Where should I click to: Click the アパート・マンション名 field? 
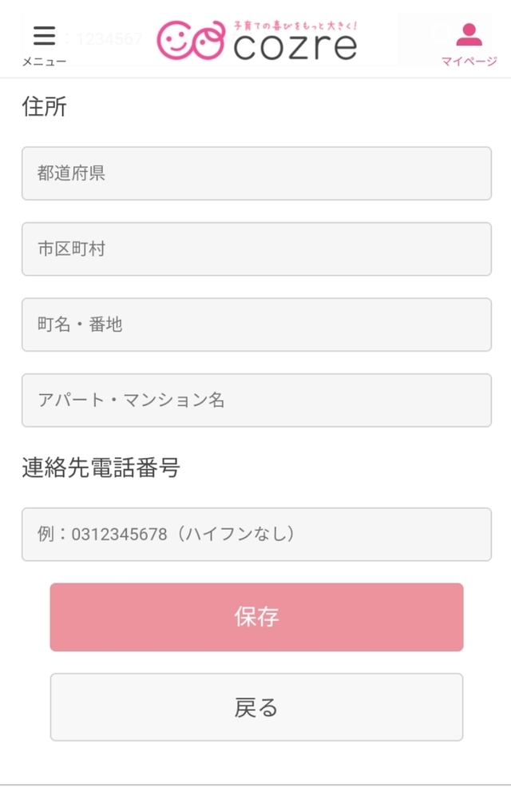[256, 400]
